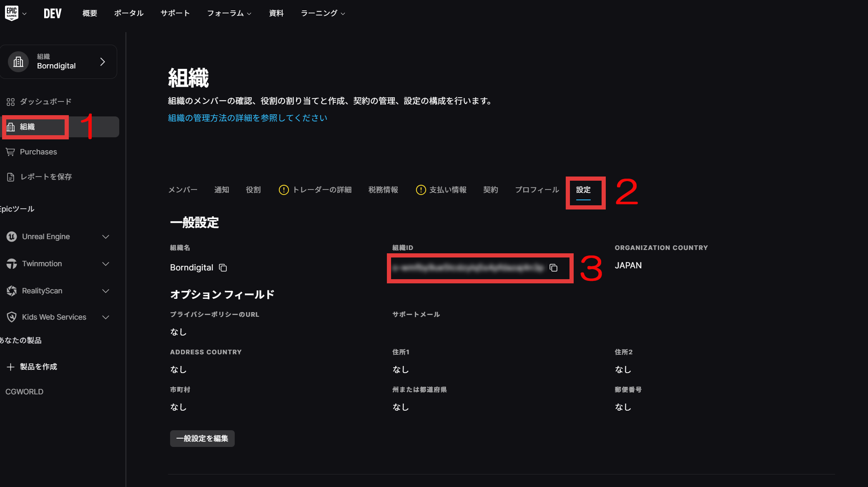Click the 一般設定を編集 button

point(202,439)
